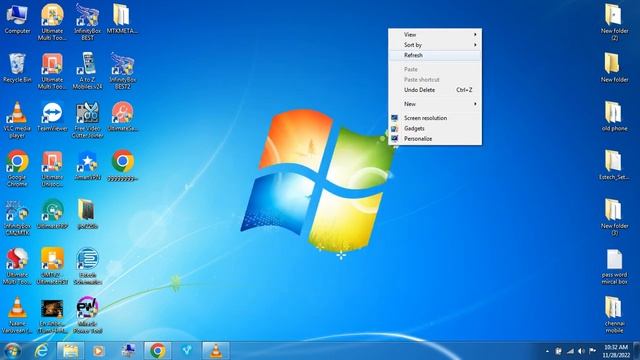Select the SmartVPN star shortcut
Image resolution: width=640 pixels, height=360 pixels.
[x=87, y=166]
